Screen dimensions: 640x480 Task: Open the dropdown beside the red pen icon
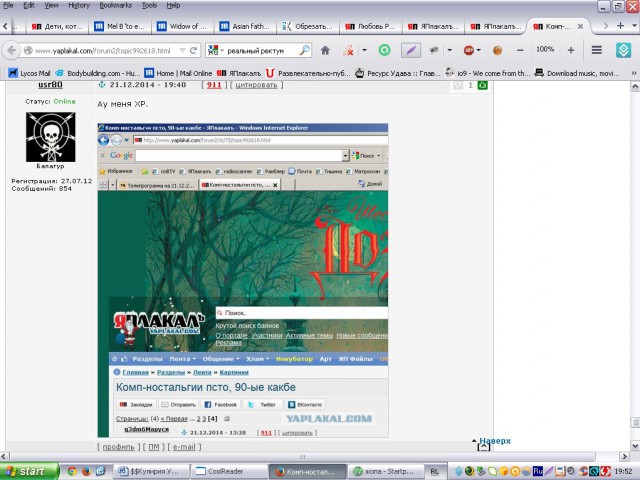[x=364, y=50]
